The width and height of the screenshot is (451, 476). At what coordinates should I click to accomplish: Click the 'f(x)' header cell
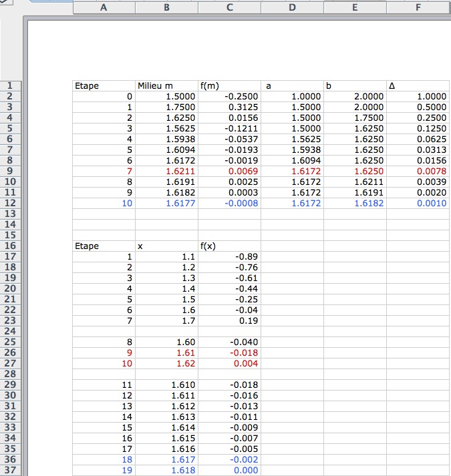click(229, 246)
